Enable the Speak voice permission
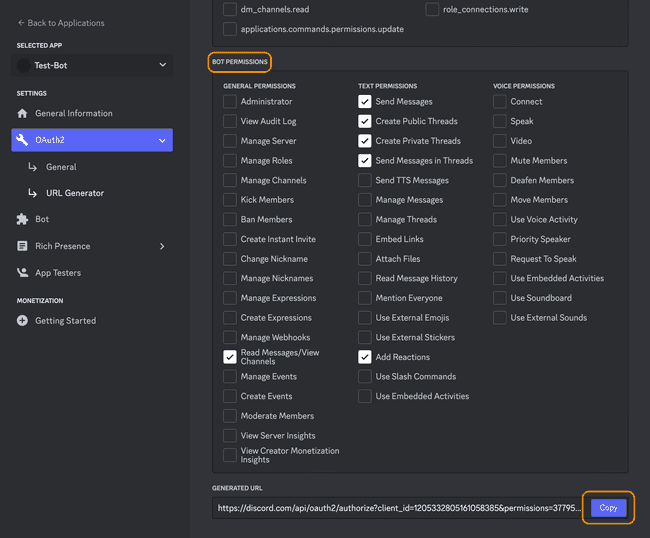Viewport: 650px width, 538px height. click(x=500, y=121)
